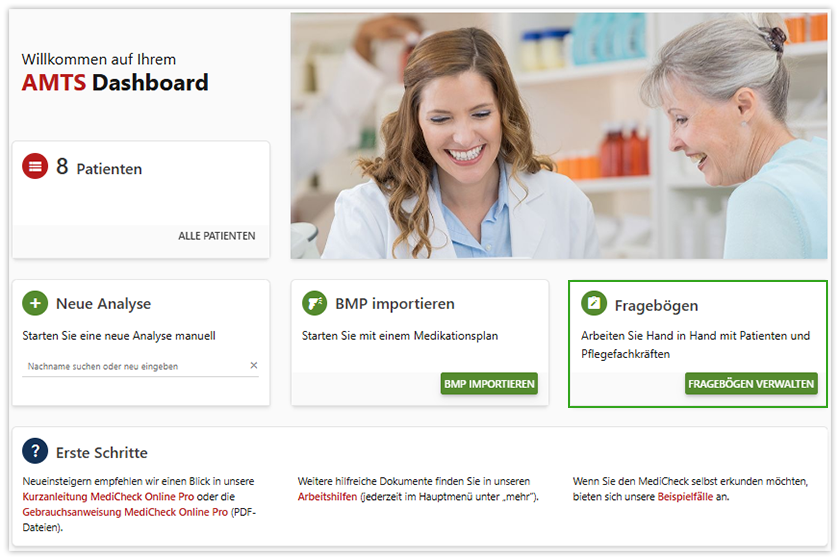
Task: Clear the Nachname search field with X
Action: click(x=254, y=365)
